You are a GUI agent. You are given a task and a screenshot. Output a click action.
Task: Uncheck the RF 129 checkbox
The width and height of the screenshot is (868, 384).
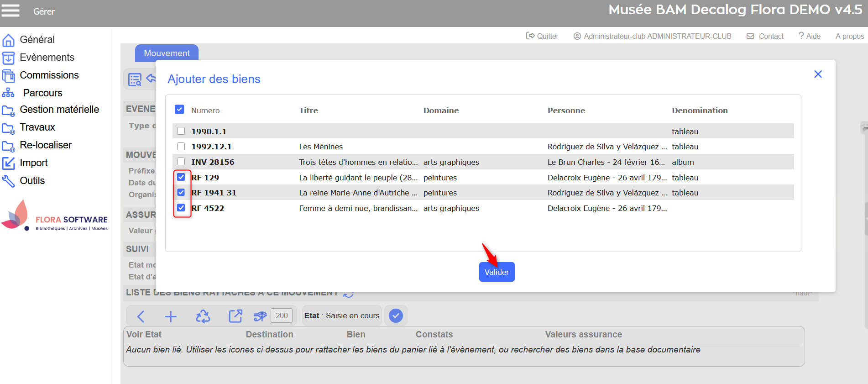click(x=181, y=177)
